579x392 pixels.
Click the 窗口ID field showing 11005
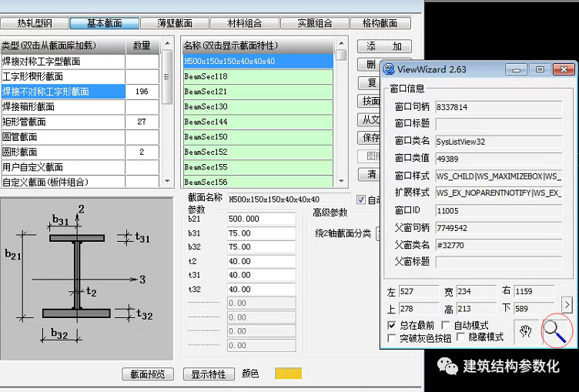(498, 210)
